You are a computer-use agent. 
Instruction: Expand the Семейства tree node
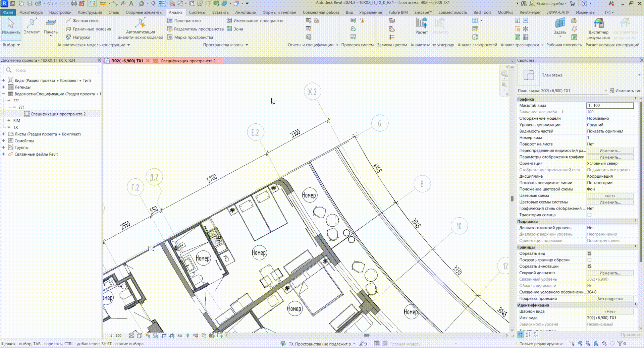tap(4, 141)
